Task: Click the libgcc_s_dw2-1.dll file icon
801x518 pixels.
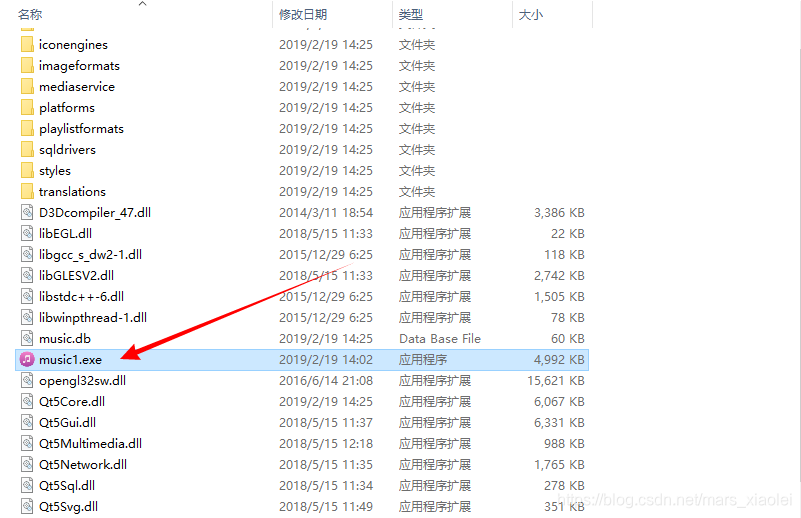Action: point(27,254)
